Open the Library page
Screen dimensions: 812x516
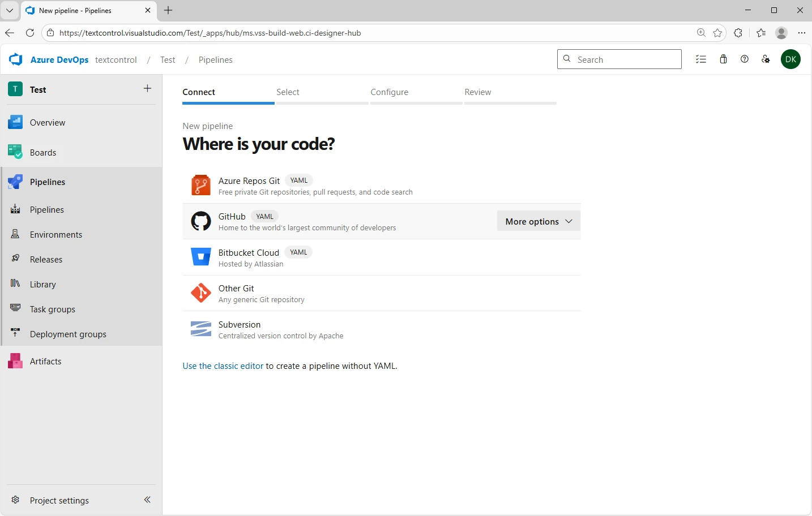[x=43, y=284]
